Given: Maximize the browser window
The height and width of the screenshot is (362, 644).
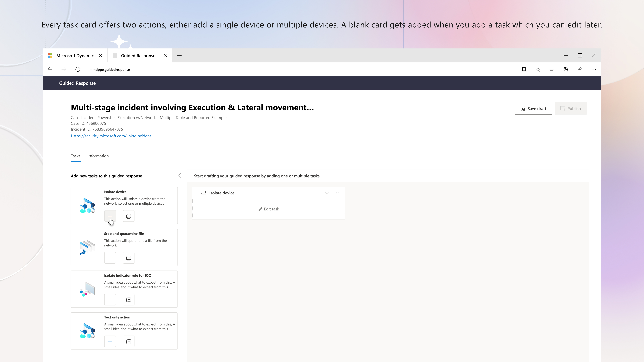Looking at the screenshot, I should [x=580, y=55].
